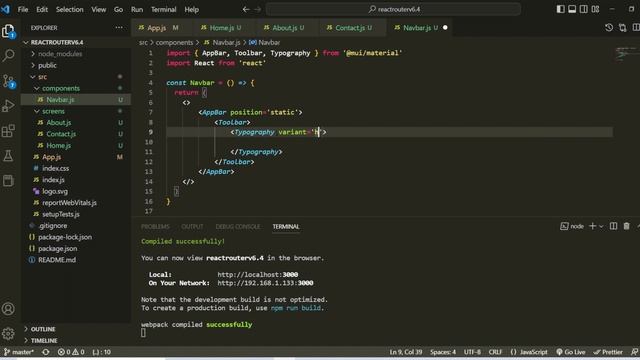Click the components breadcrumb segment
This screenshot has width=640, height=360.
coord(174,42)
